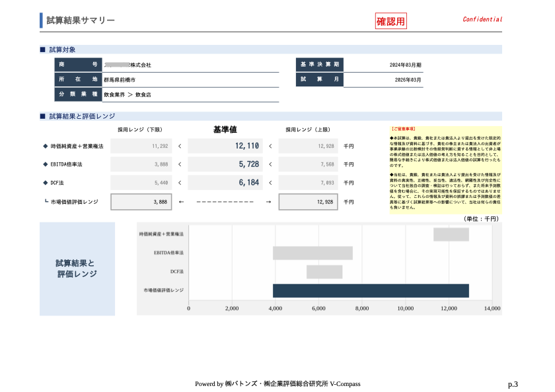The height and width of the screenshot is (392, 555).
Task: Select the red Confidential label
Action: [482, 19]
